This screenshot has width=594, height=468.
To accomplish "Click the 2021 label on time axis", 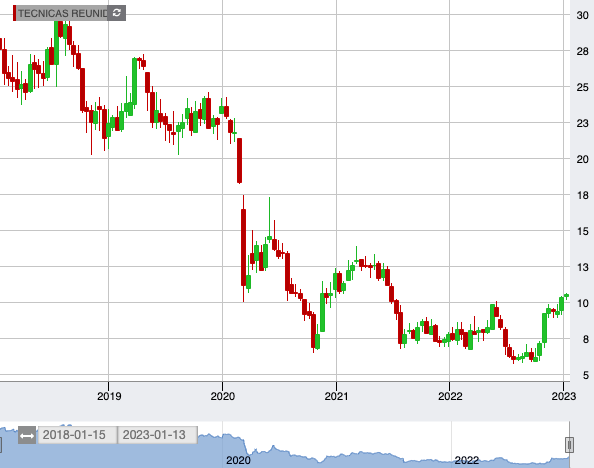I will 336,396.
